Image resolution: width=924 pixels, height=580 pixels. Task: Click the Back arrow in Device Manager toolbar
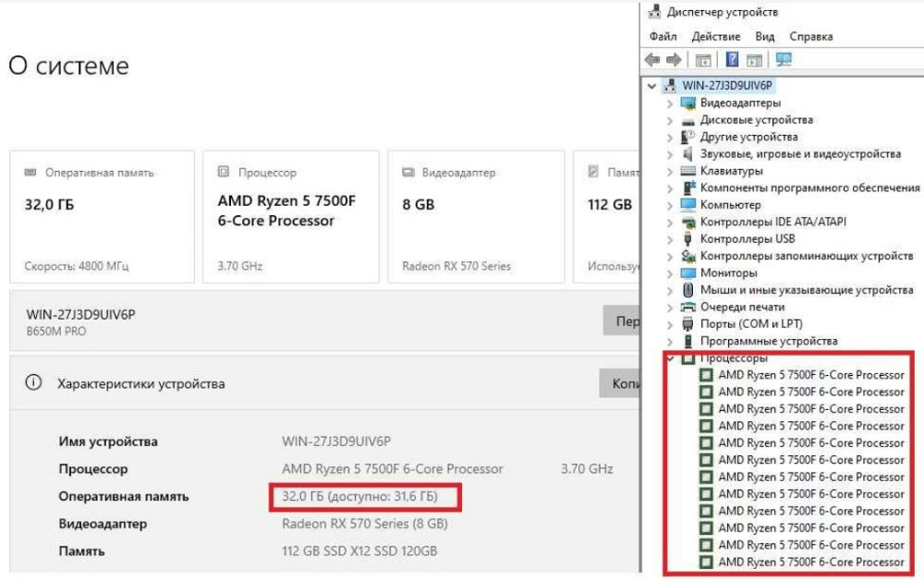pyautogui.click(x=652, y=60)
